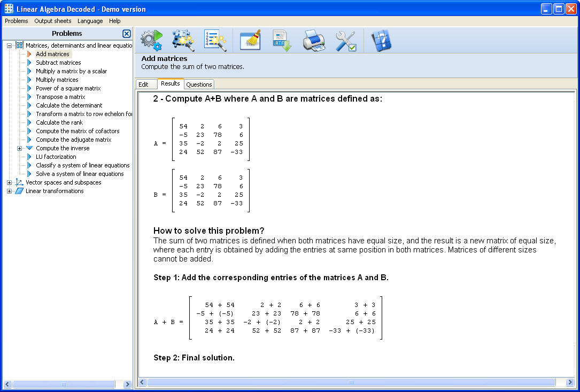Select Transform a matrix to row echelon form
Viewport: 580px width, 392px height.
coord(84,114)
